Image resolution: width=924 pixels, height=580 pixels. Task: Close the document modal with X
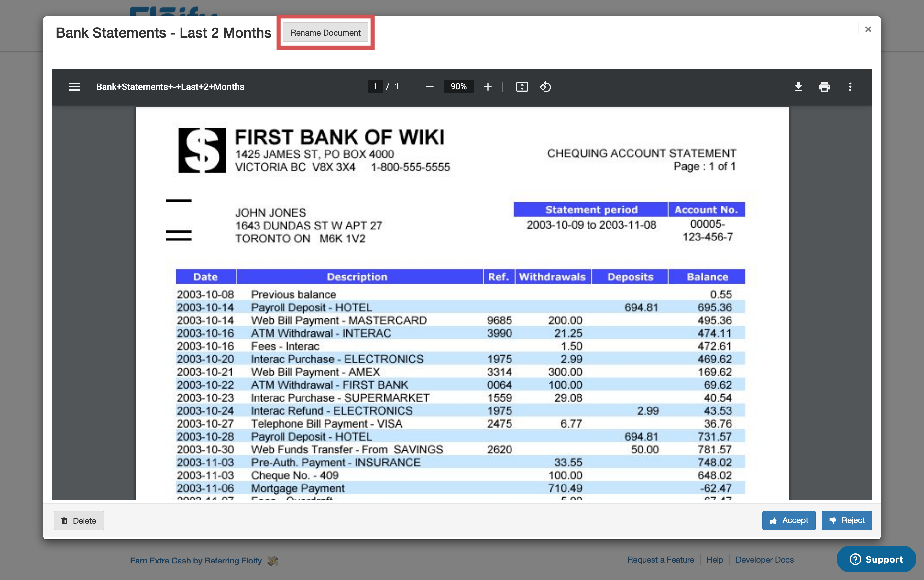[x=868, y=29]
